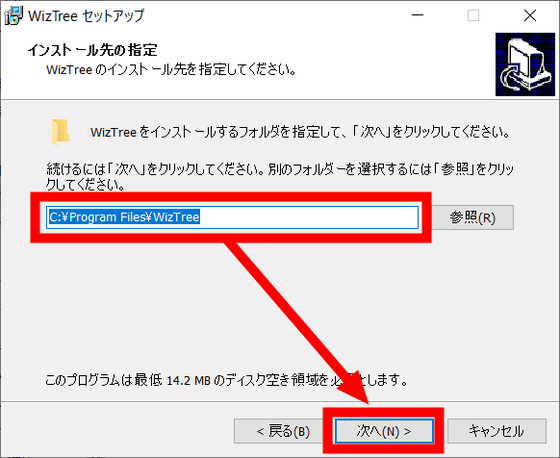Click the インストール先の指定 heading
The width and height of the screenshot is (560, 458).
(x=92, y=50)
